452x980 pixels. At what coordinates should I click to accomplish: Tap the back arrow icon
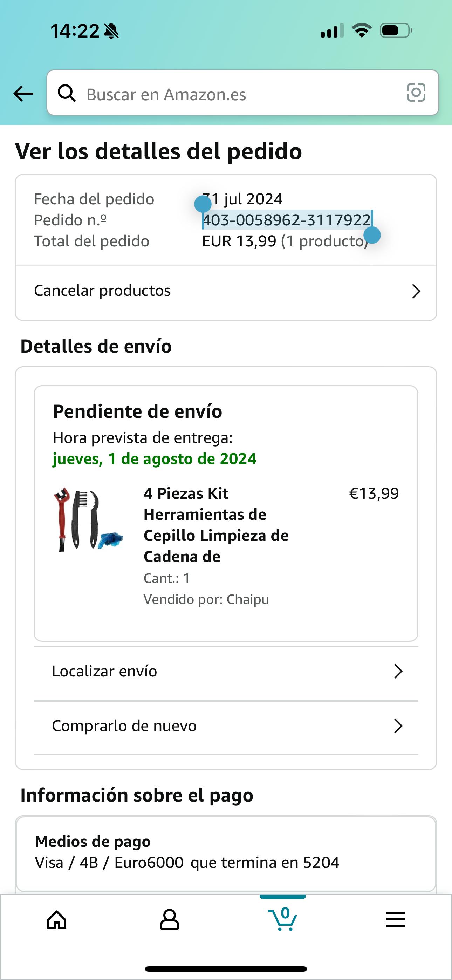click(23, 94)
